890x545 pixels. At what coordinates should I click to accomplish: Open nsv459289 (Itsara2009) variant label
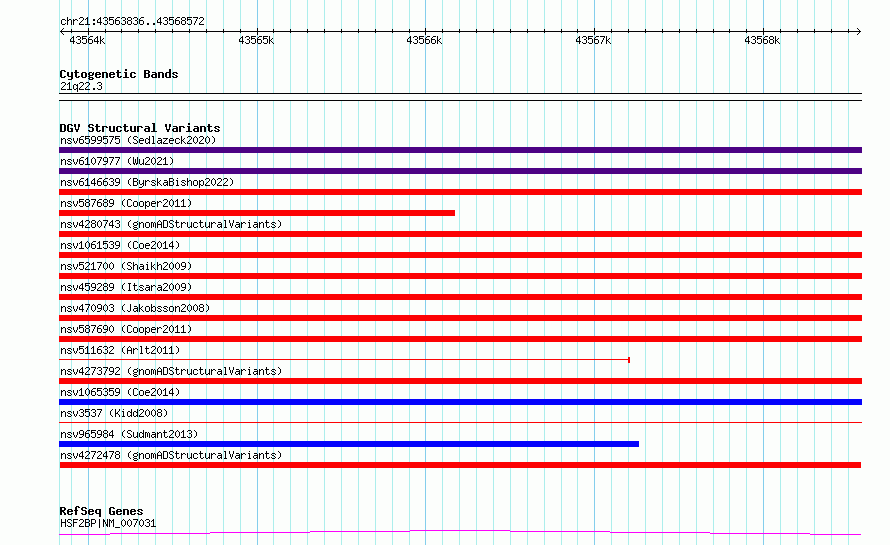126,287
